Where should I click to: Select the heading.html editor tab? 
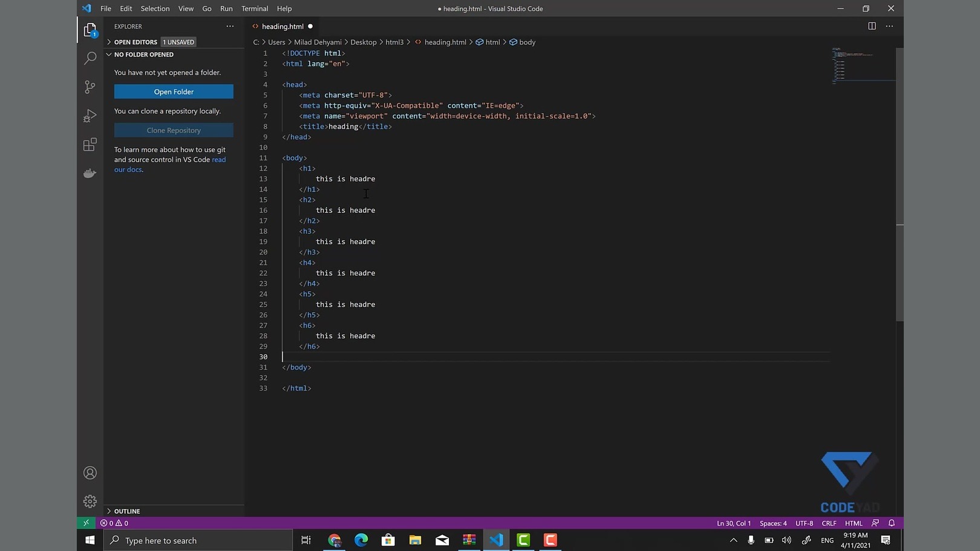pos(283,27)
